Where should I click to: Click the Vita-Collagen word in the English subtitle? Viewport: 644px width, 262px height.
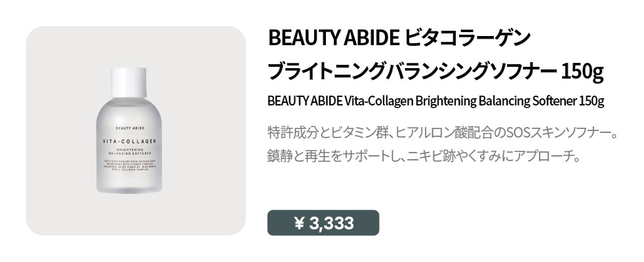tap(377, 102)
